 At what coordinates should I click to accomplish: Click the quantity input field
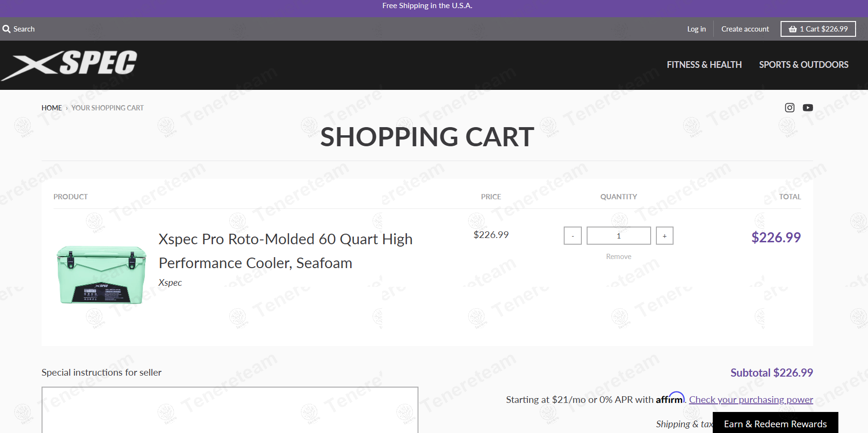click(x=619, y=236)
